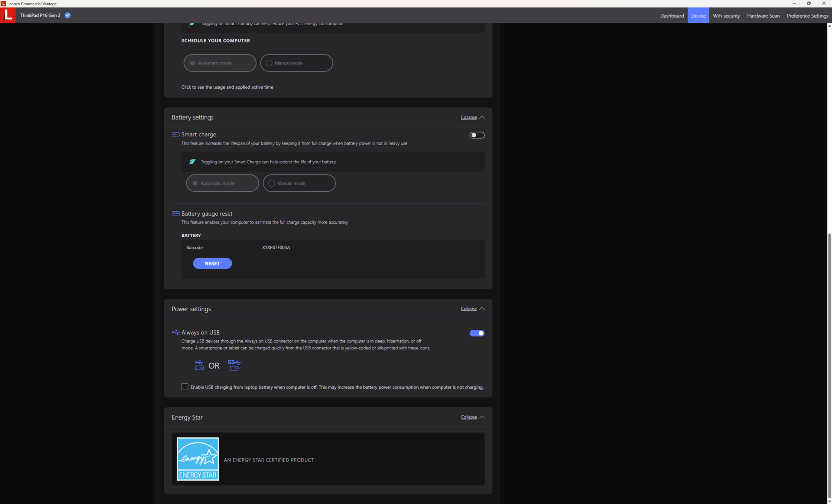Click the Energy Star logo image
Viewport: 832px width, 504px height.
(198, 459)
